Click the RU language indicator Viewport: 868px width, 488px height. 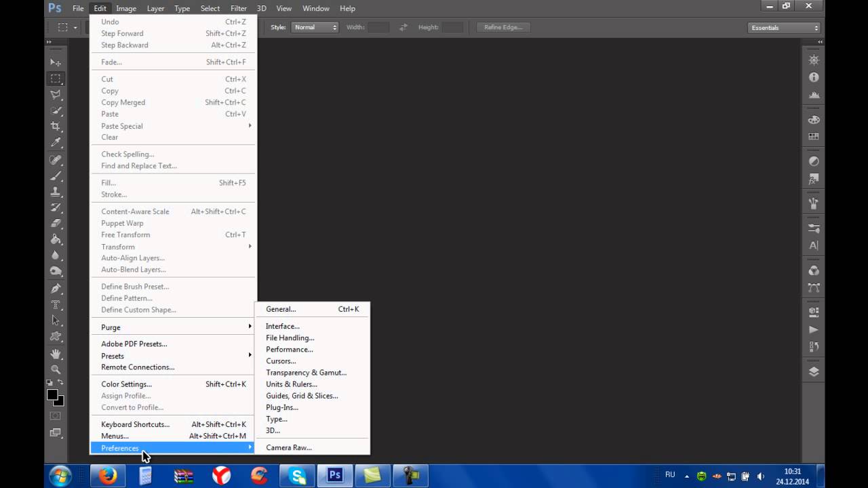pyautogui.click(x=670, y=475)
